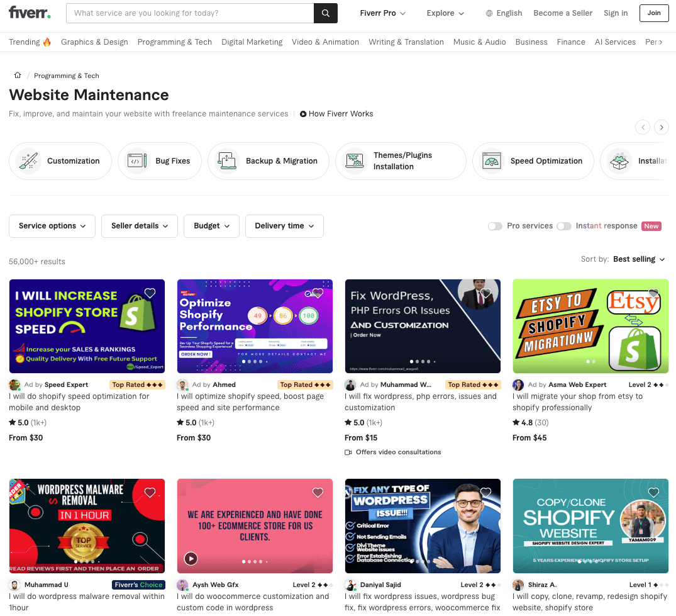Open the Video & Animation category
Image resolution: width=676 pixels, height=616 pixels.
point(326,42)
